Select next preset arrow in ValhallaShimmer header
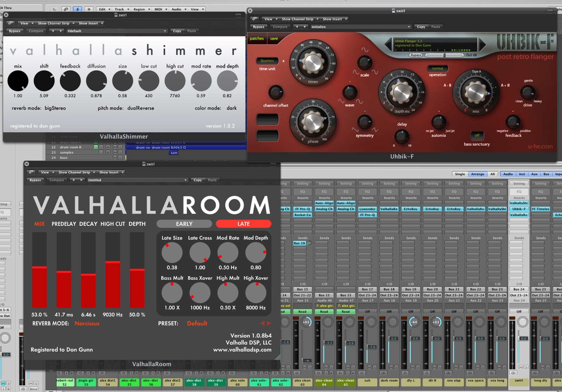This screenshot has height=392, width=562. (x=61, y=31)
